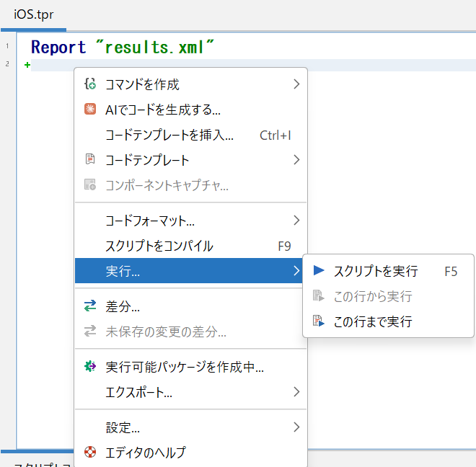The height and width of the screenshot is (467, 476).
Task: Click the blue play triangle for スクリプトを実行
Action: pos(319,270)
